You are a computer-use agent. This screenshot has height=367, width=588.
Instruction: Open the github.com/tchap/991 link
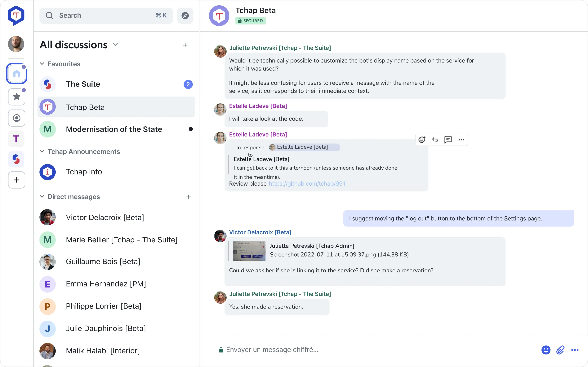(x=307, y=183)
